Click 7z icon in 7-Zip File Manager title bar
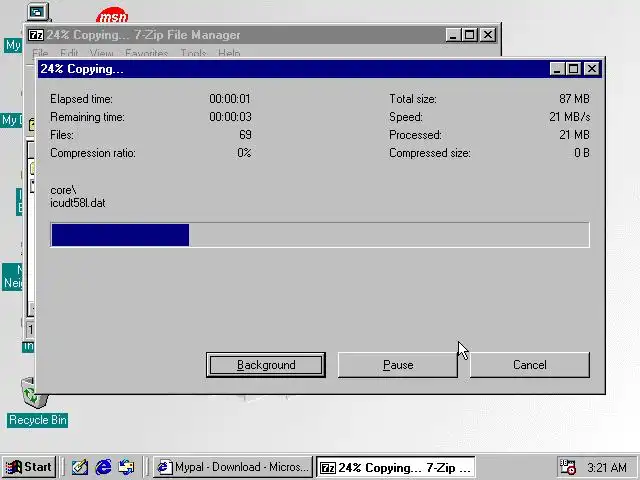Viewport: 640px width, 480px height. click(36, 35)
